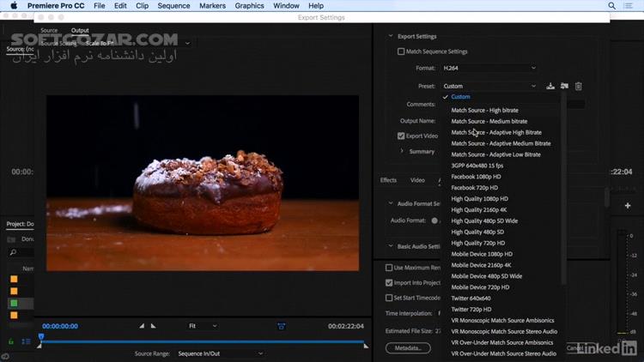Choose Facebook 1080p HD preset
The height and width of the screenshot is (362, 644).
coord(476,177)
